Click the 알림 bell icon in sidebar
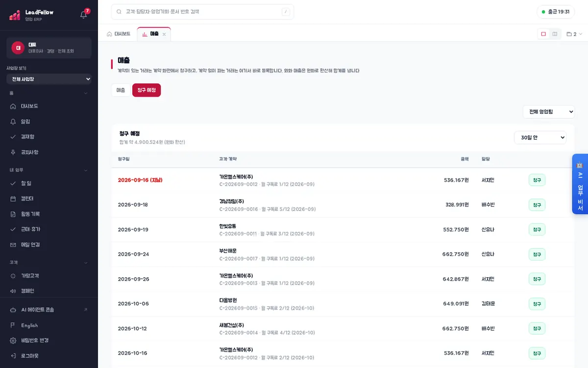The image size is (588, 368). click(x=13, y=121)
